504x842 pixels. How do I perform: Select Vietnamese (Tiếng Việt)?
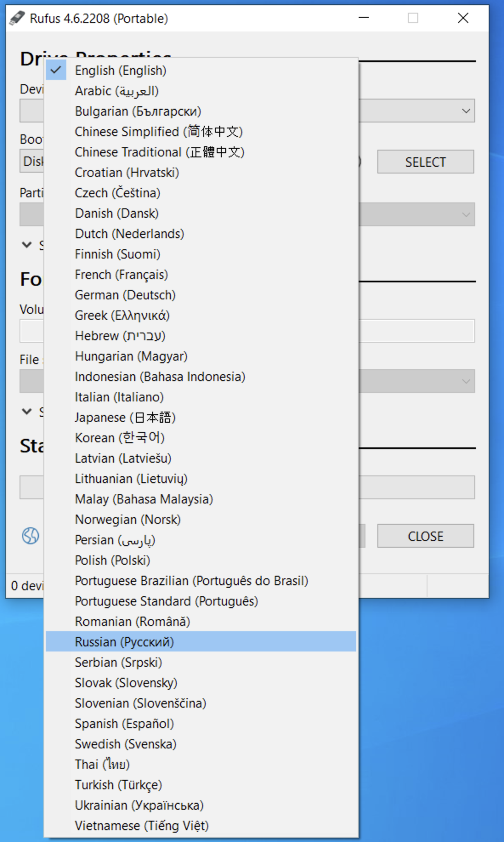pyautogui.click(x=201, y=826)
